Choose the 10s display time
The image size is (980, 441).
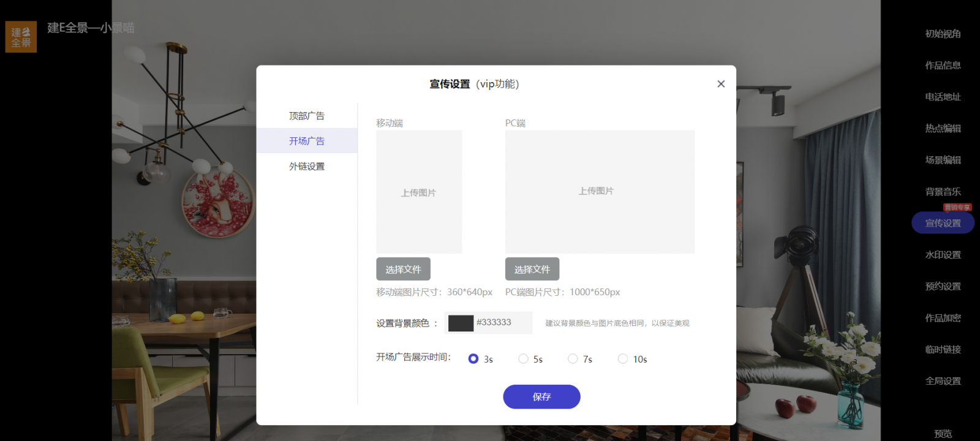(x=623, y=359)
